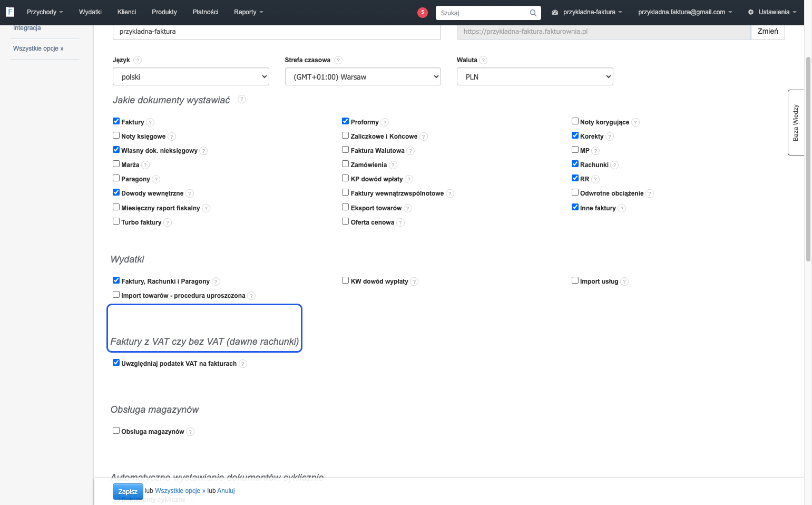
Task: Uncheck the Faktury checkbox
Action: [116, 121]
